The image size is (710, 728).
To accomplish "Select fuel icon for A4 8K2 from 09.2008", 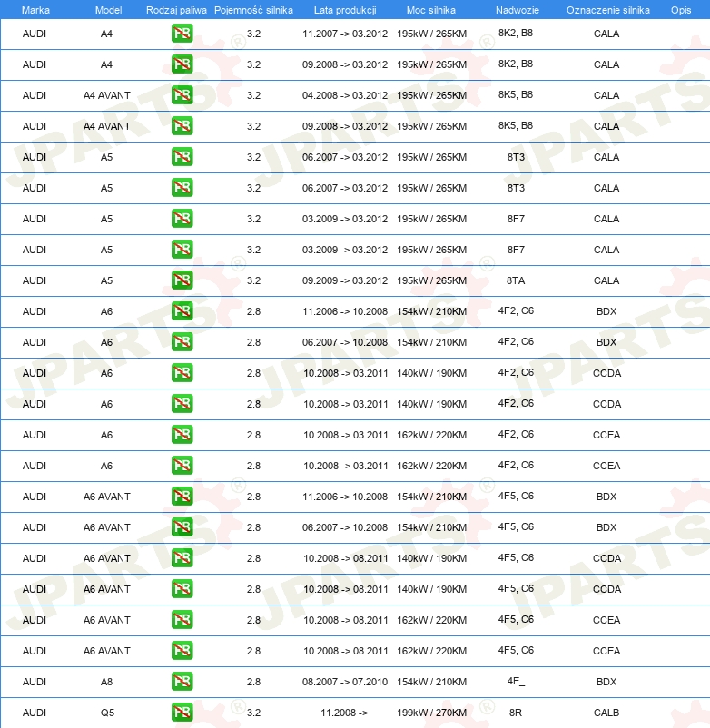I will pyautogui.click(x=182, y=64).
